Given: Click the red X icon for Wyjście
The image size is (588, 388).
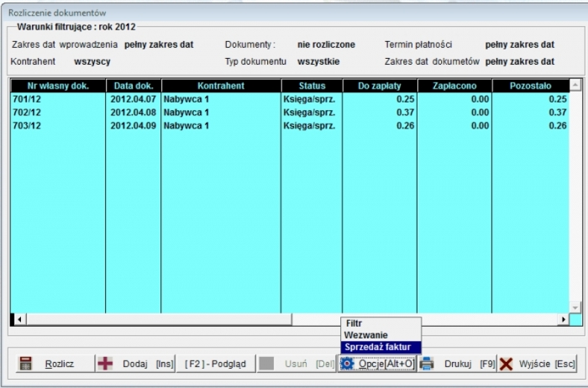Looking at the screenshot, I should coord(507,364).
